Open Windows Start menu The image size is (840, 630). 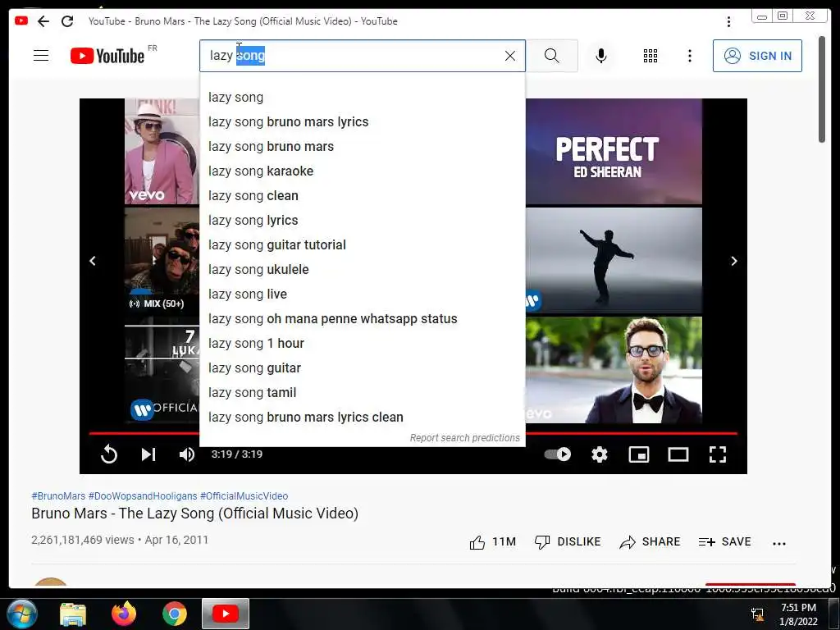coord(22,614)
